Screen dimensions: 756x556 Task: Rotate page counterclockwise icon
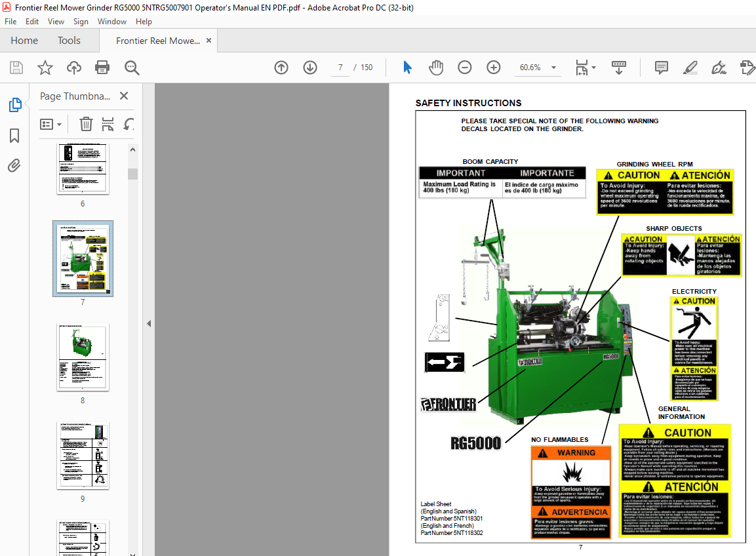coord(129,125)
